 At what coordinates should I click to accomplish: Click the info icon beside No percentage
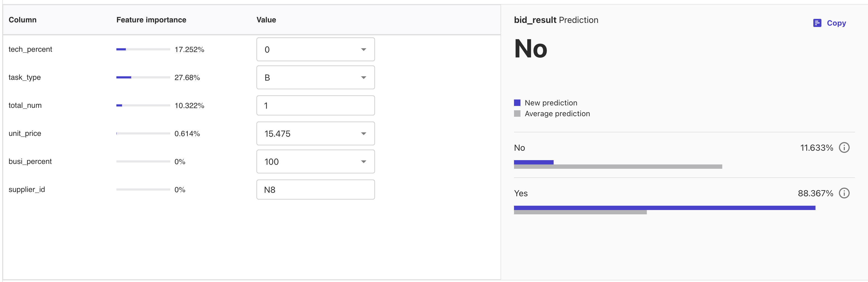click(844, 147)
